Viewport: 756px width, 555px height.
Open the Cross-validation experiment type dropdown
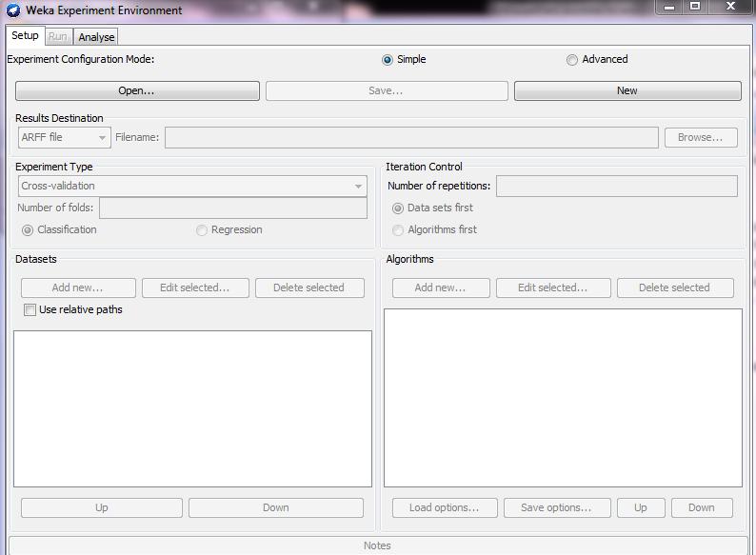pos(192,187)
